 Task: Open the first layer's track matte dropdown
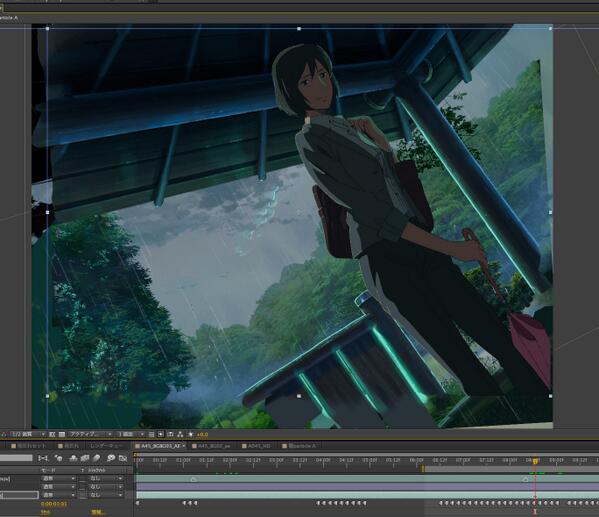pyautogui.click(x=106, y=478)
